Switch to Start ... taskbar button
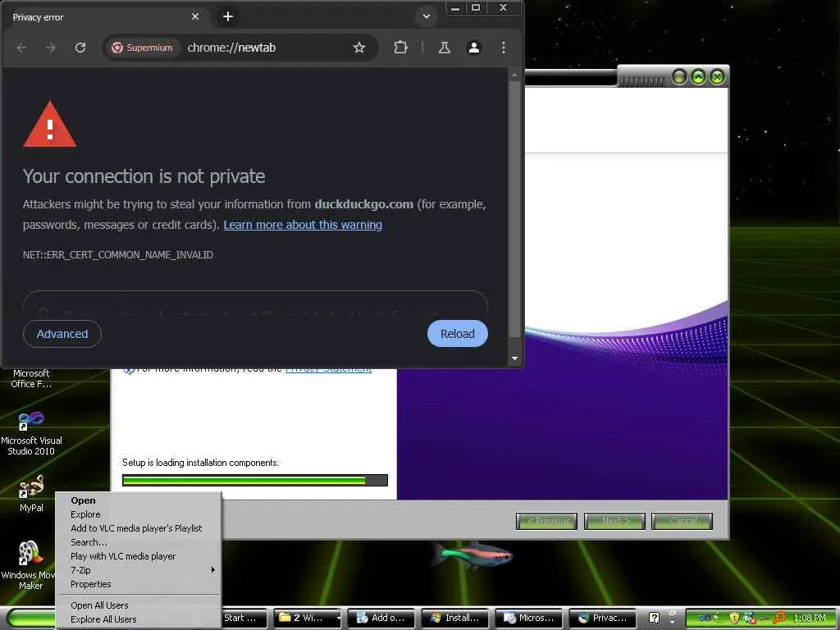This screenshot has height=630, width=840. click(x=244, y=619)
